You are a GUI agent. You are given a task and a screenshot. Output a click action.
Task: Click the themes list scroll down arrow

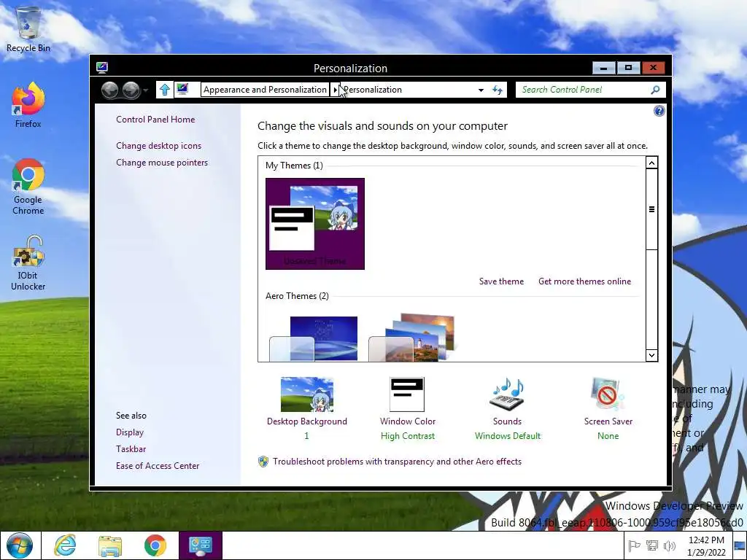tap(651, 355)
